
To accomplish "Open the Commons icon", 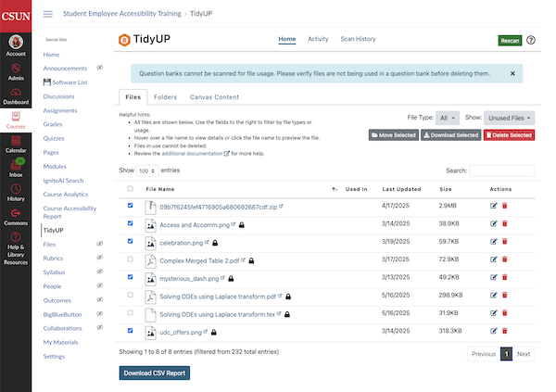I will (x=16, y=213).
